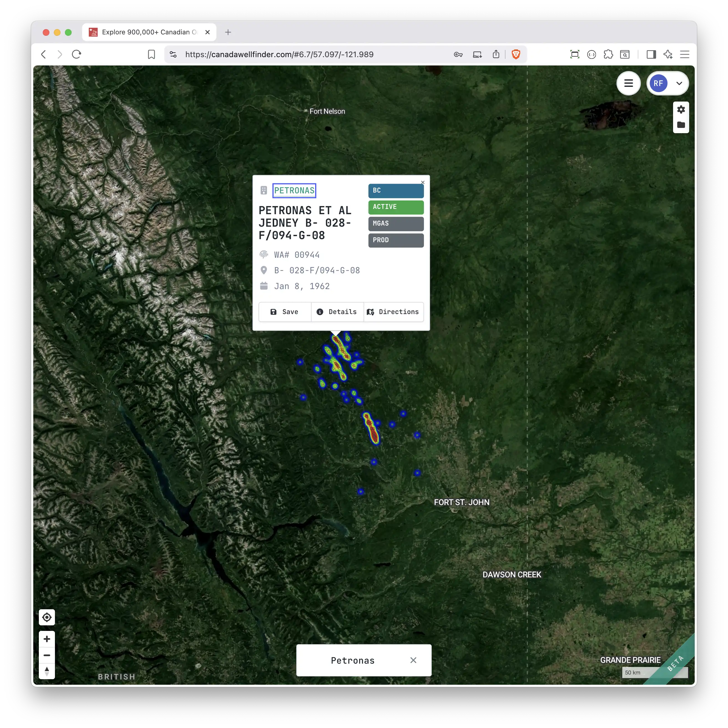
Task: Click the folder icon below the settings gear
Action: (681, 125)
